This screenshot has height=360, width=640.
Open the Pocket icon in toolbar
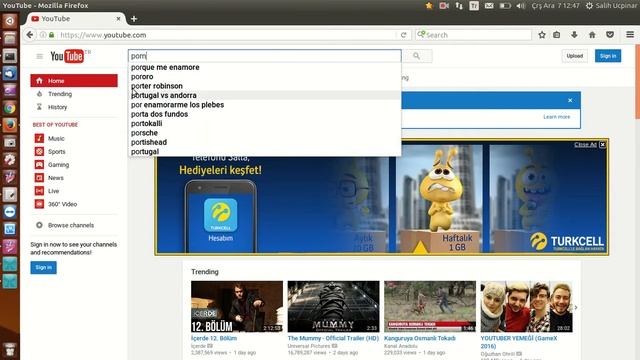click(x=610, y=35)
